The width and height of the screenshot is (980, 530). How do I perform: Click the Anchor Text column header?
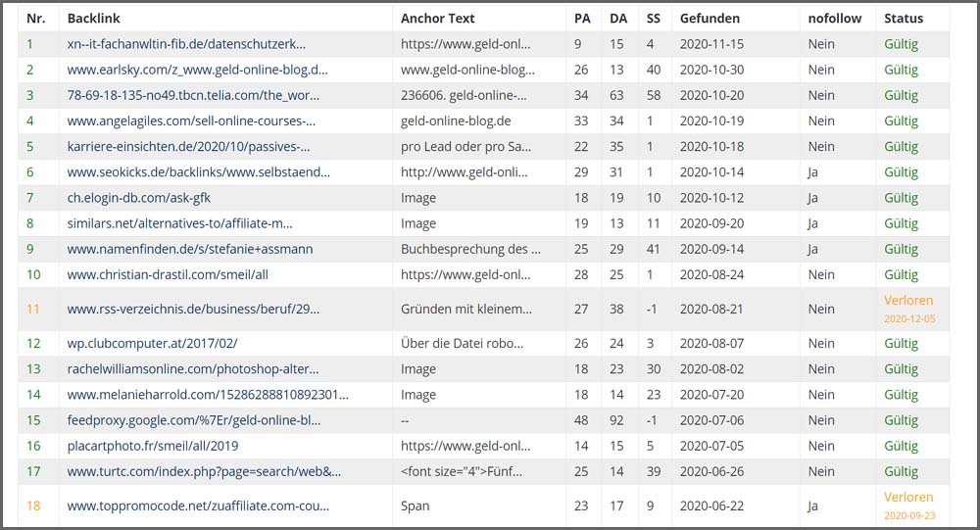click(437, 19)
